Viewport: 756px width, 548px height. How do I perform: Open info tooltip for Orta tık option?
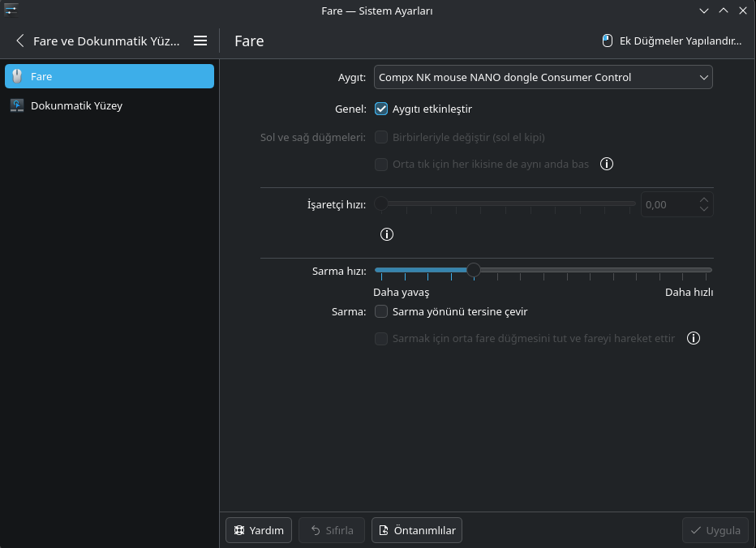tap(607, 164)
